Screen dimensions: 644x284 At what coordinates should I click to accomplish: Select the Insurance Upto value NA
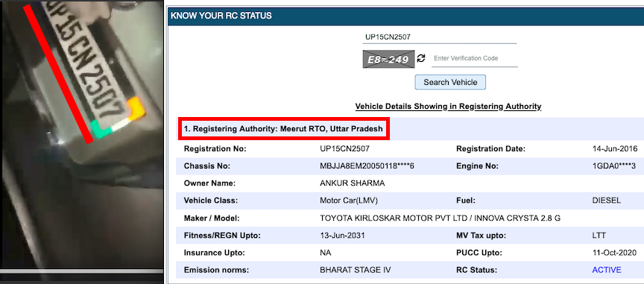click(326, 253)
